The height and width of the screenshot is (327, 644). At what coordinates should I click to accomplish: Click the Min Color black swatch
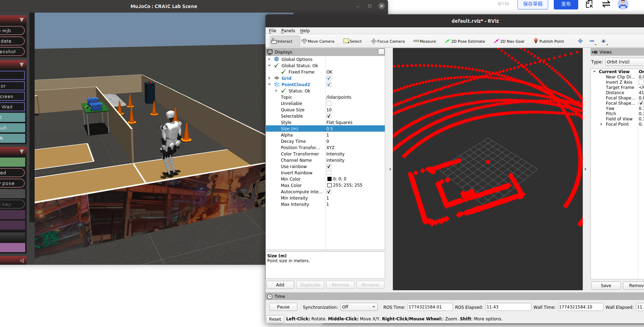pos(329,179)
